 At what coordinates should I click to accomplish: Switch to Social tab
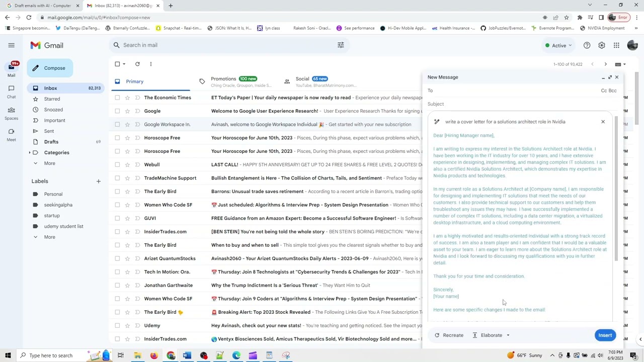[320, 81]
